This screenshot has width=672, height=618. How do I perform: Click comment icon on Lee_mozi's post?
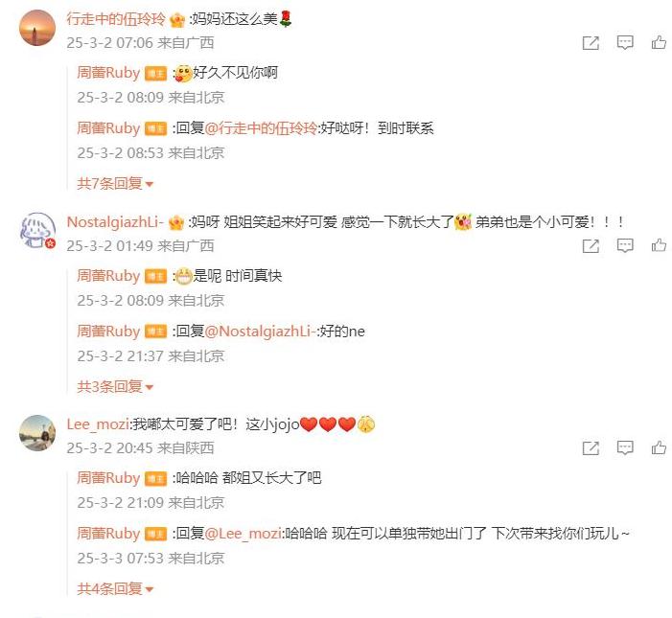[625, 448]
